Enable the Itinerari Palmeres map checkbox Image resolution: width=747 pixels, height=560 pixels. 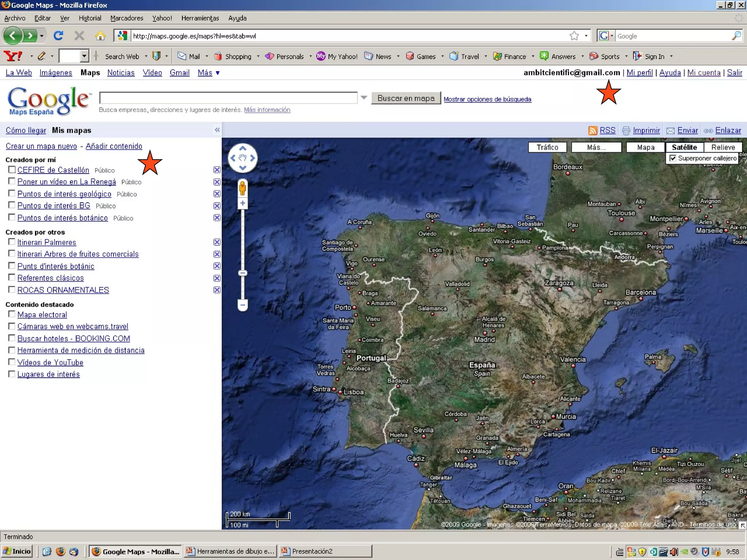pos(12,242)
